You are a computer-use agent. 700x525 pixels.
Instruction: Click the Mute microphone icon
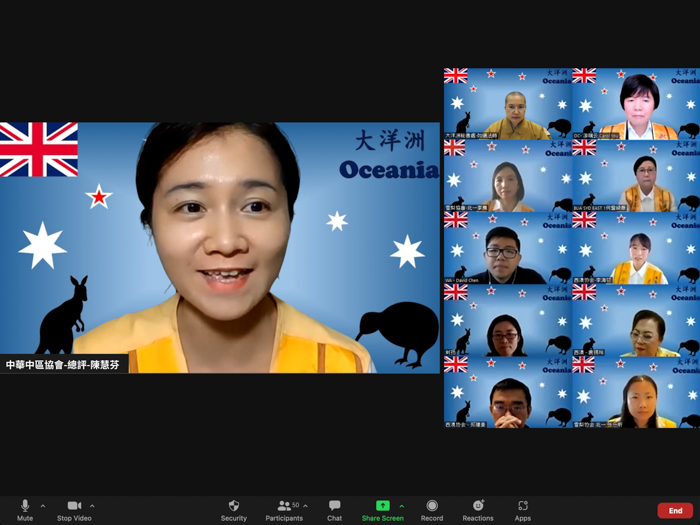25,505
